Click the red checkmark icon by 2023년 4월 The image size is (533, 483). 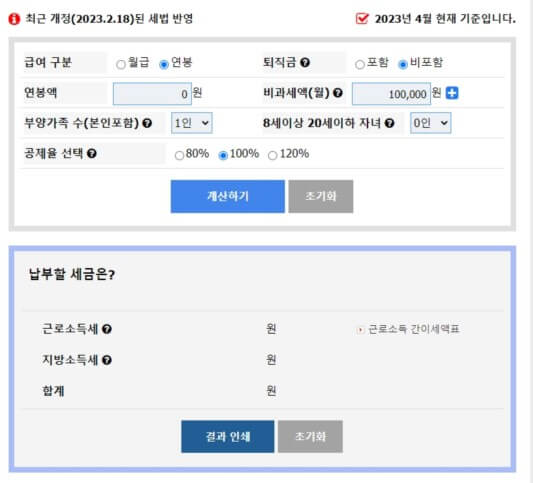coord(362,18)
